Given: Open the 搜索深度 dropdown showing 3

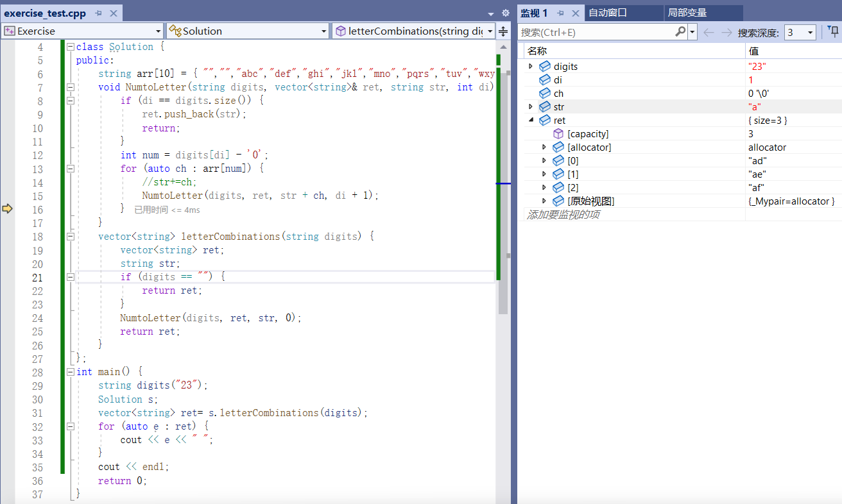Looking at the screenshot, I should (x=800, y=32).
